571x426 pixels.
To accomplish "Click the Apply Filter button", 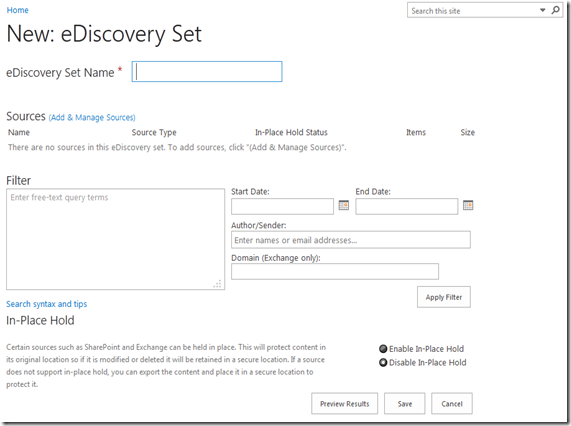I will [x=444, y=297].
